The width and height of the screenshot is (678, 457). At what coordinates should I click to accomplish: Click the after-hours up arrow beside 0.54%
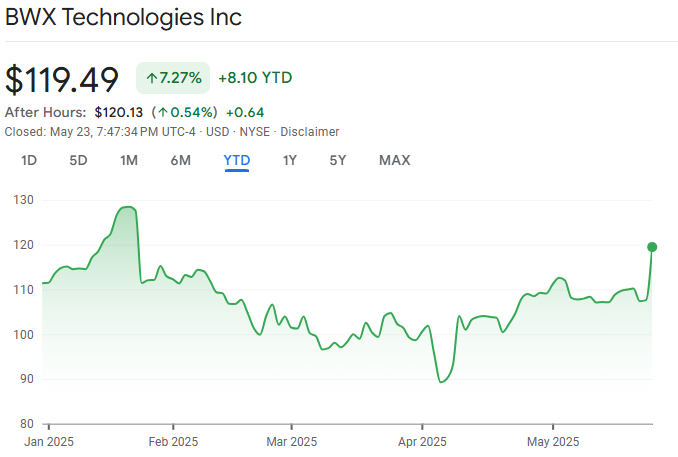click(x=162, y=112)
